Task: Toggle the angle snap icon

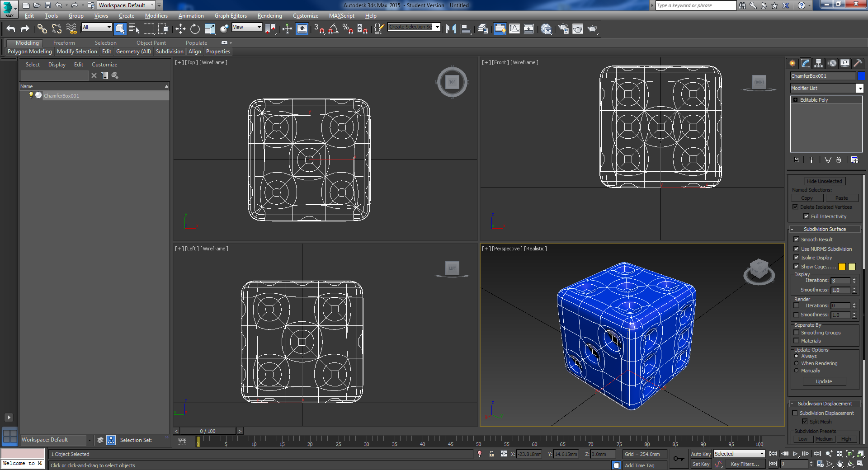Action: click(333, 29)
